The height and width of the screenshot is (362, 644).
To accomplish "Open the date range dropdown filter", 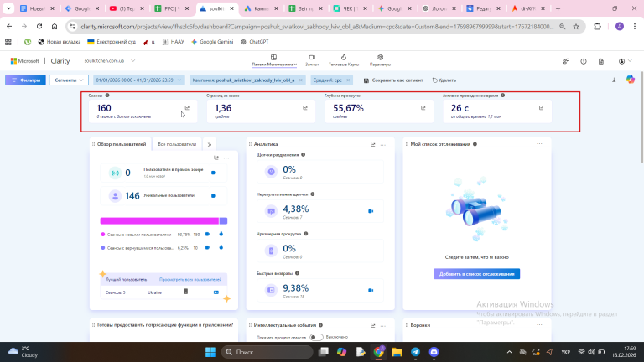I will coord(138,80).
